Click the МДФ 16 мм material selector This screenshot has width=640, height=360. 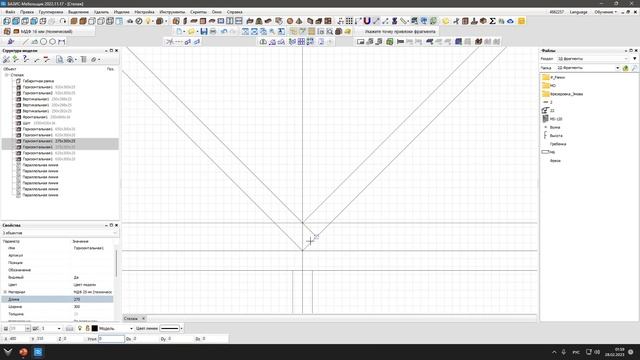click(47, 31)
